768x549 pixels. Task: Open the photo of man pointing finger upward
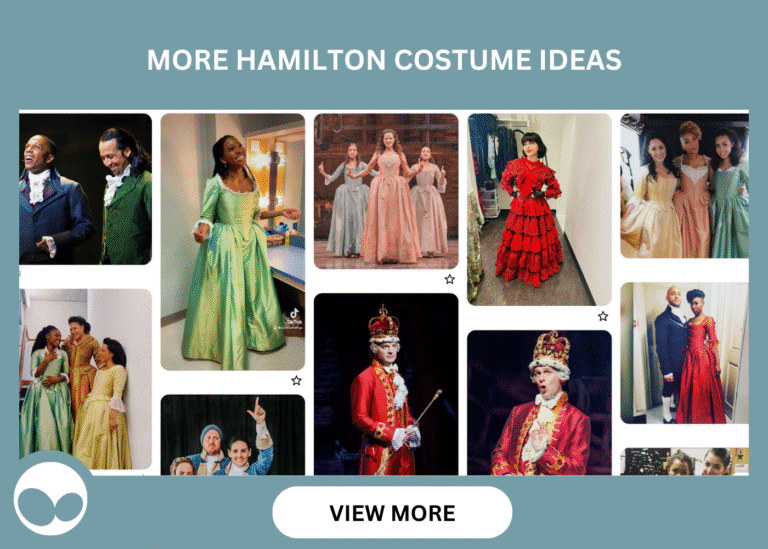[x=233, y=435]
